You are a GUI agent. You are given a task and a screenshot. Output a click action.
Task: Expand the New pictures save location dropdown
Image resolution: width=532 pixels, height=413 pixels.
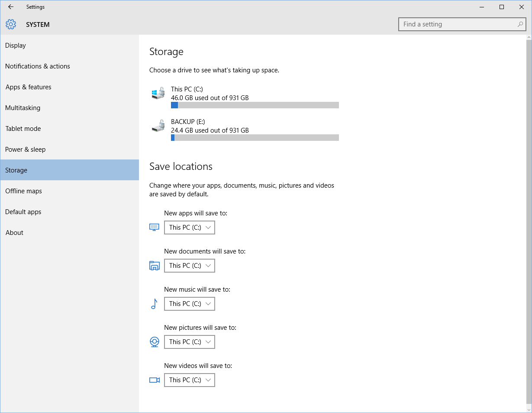coord(190,342)
